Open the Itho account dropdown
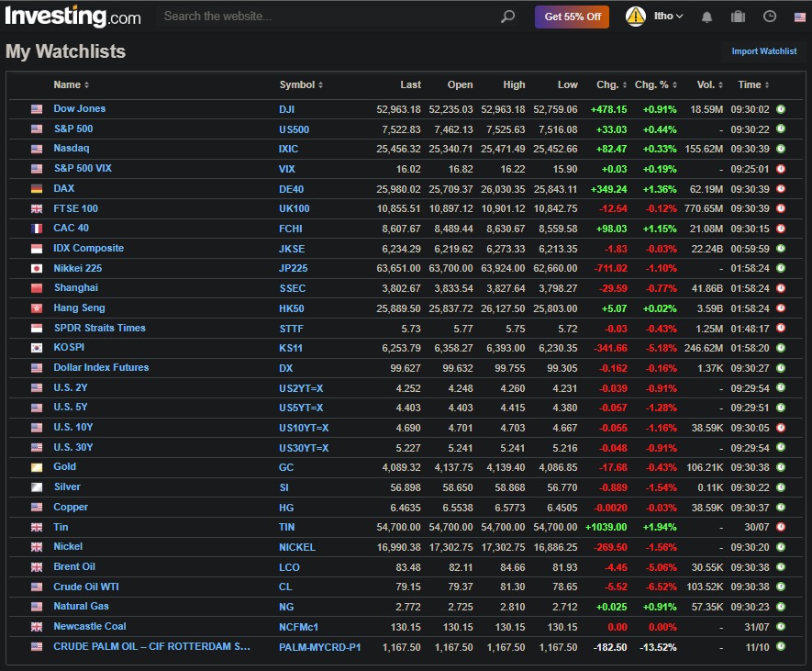 tap(668, 17)
